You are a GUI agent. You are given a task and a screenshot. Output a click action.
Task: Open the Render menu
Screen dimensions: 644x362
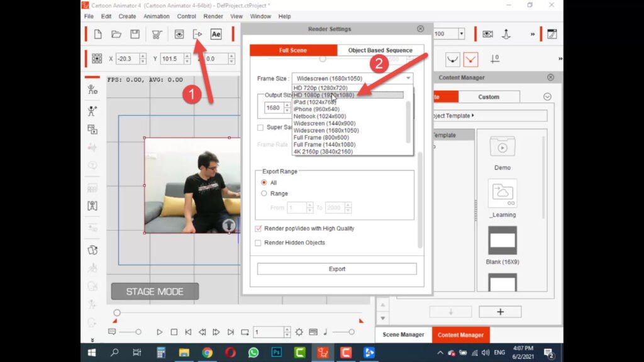(213, 16)
